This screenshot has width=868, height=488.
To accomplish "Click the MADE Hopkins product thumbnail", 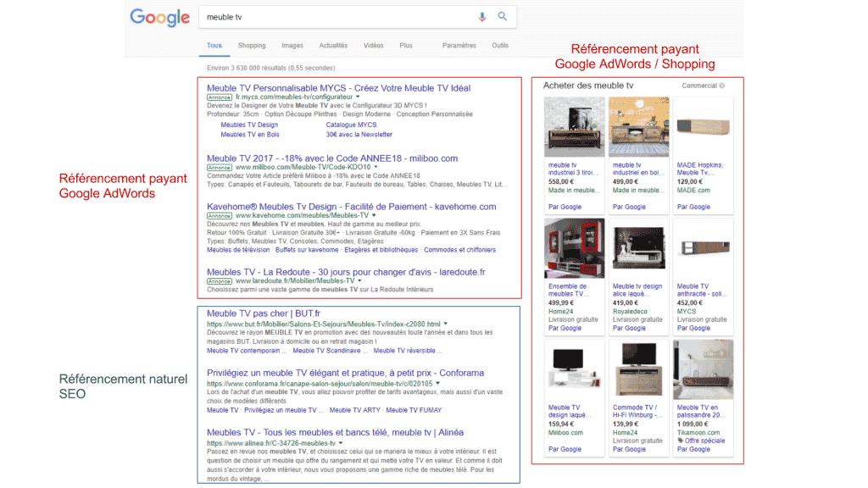I will tap(703, 127).
